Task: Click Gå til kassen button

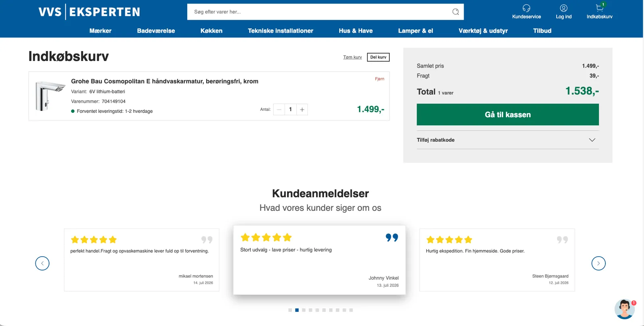Action: pyautogui.click(x=508, y=114)
